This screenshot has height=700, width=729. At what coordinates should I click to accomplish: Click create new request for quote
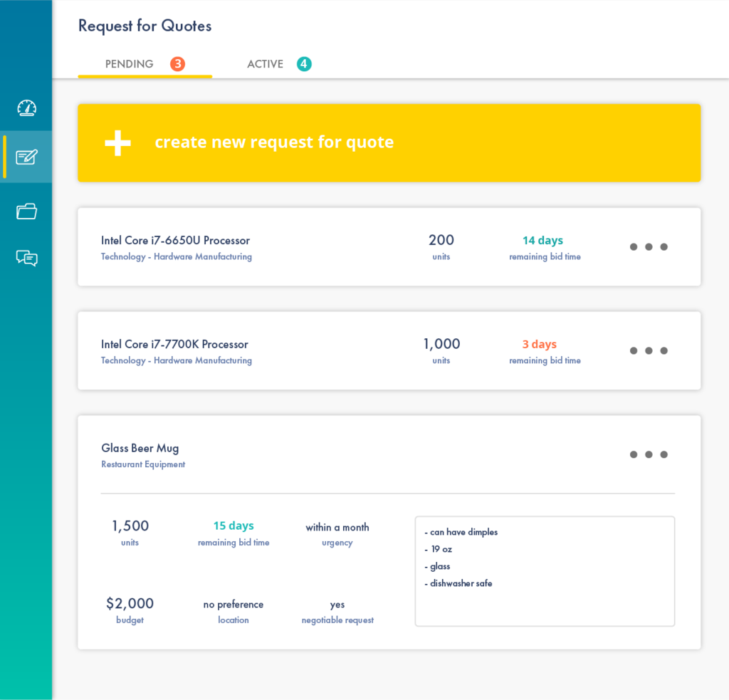pos(389,143)
